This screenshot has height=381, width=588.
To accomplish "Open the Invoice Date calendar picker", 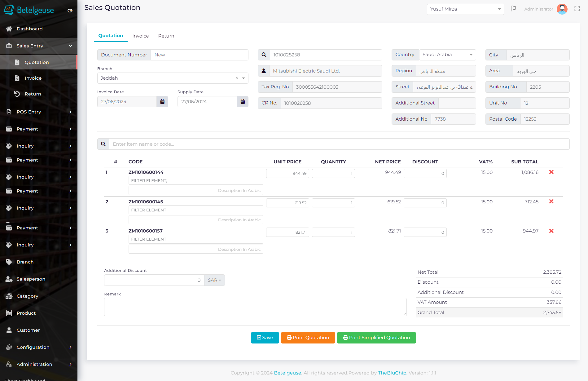I will [162, 102].
